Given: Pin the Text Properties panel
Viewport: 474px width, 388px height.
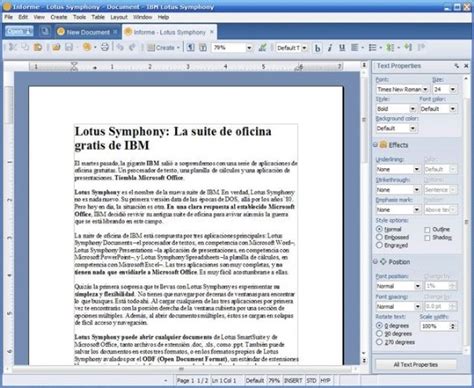Looking at the screenshot, I should click(456, 66).
